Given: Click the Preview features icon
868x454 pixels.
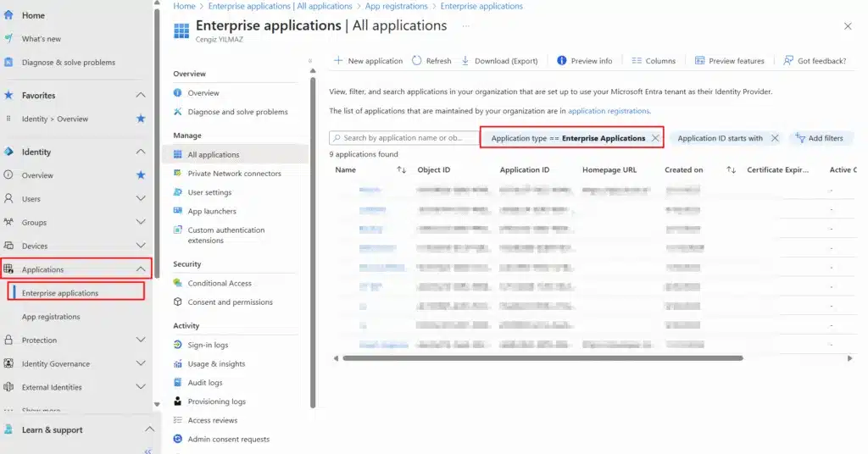Looking at the screenshot, I should [x=700, y=61].
